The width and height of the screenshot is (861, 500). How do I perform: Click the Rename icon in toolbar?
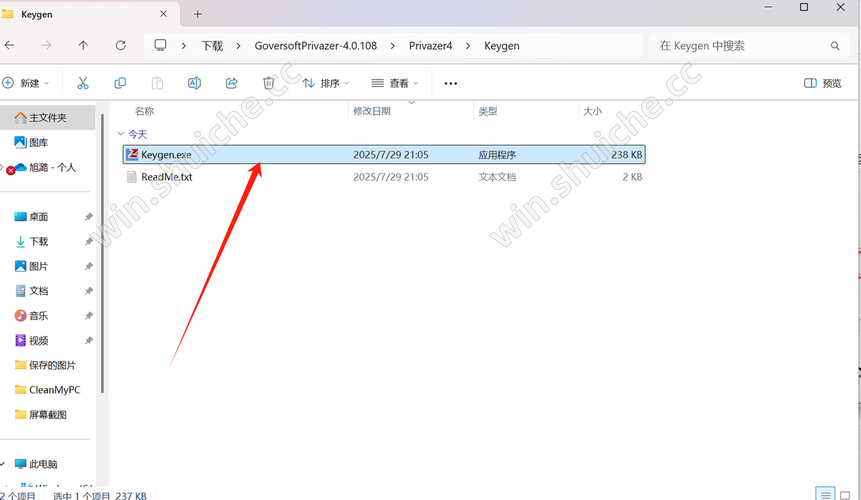pyautogui.click(x=194, y=83)
